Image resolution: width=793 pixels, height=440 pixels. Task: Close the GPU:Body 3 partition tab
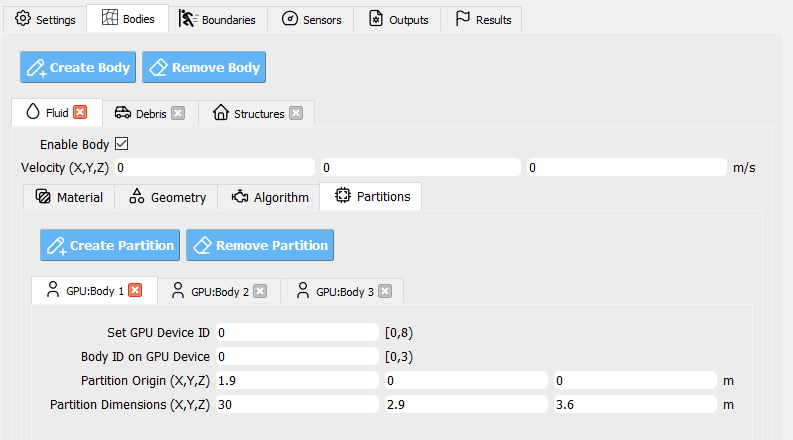385,291
